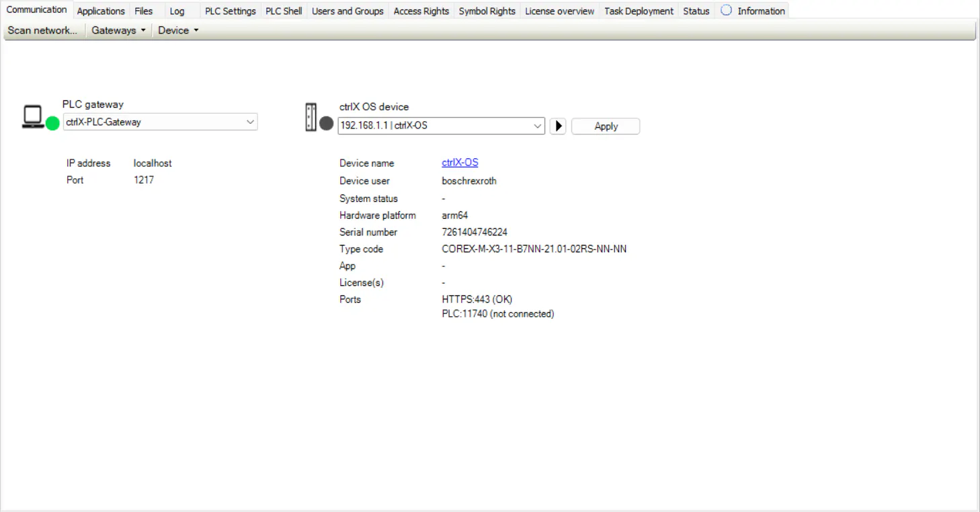
Task: Open the Device toolbar menu
Action: [x=178, y=30]
